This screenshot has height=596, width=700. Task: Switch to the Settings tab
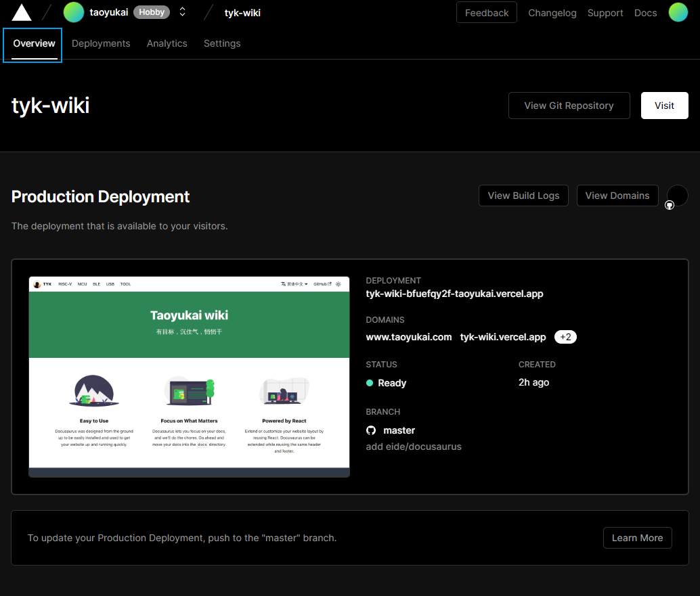click(x=222, y=44)
